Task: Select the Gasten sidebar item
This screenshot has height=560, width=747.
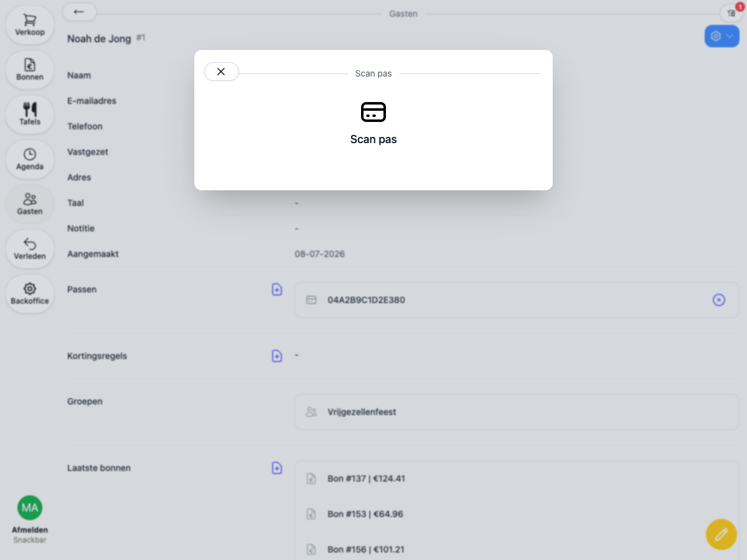Action: point(30,204)
